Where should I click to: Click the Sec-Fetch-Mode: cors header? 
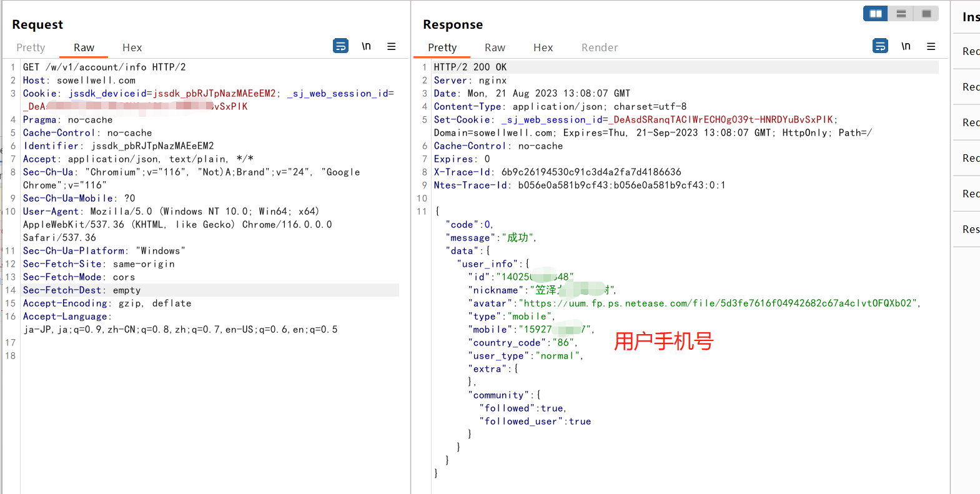[79, 277]
